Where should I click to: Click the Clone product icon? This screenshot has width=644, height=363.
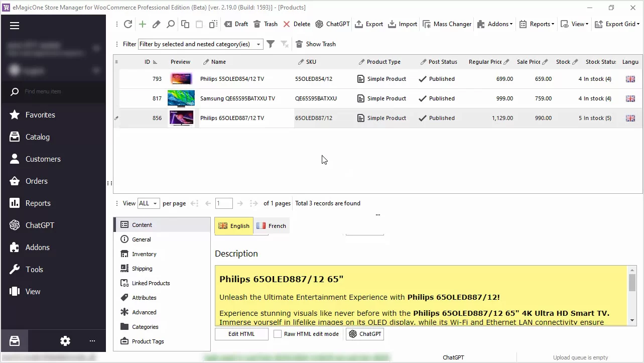pyautogui.click(x=185, y=24)
